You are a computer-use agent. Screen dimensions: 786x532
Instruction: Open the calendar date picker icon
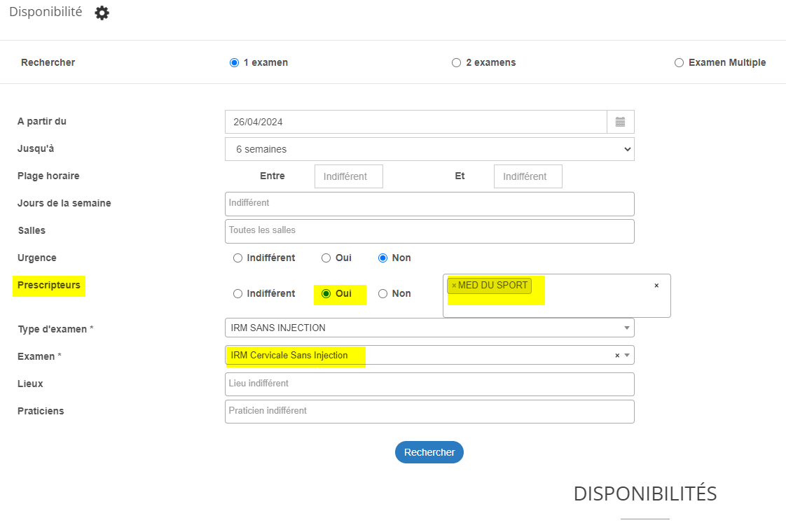(620, 122)
